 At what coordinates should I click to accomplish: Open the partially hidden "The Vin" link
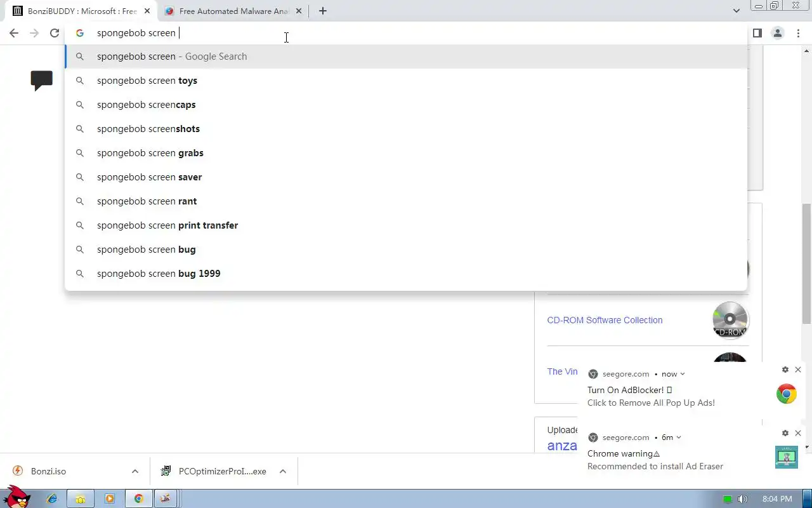pyautogui.click(x=562, y=371)
